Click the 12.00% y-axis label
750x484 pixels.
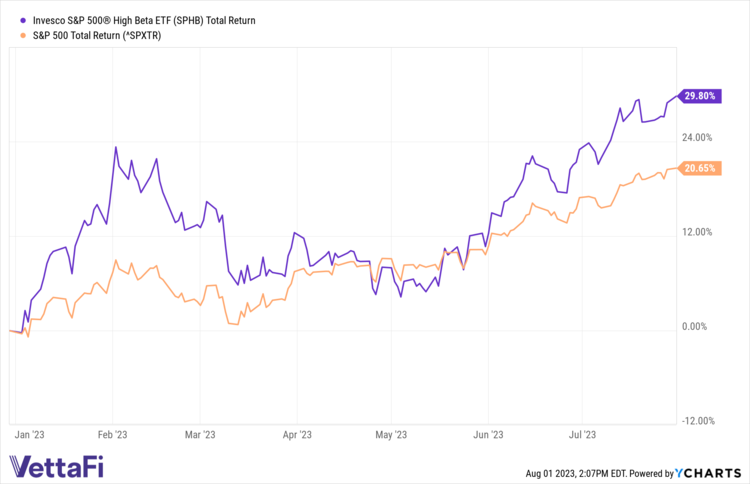696,232
